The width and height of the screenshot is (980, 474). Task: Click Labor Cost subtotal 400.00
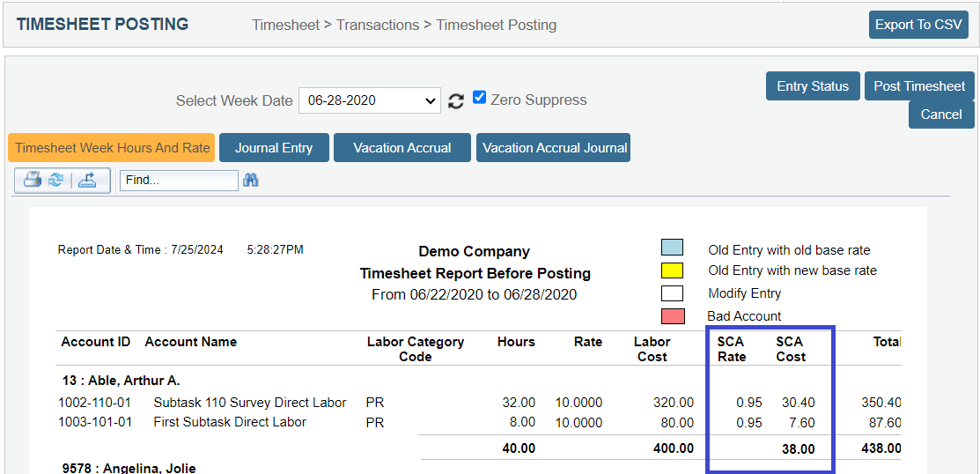click(673, 448)
